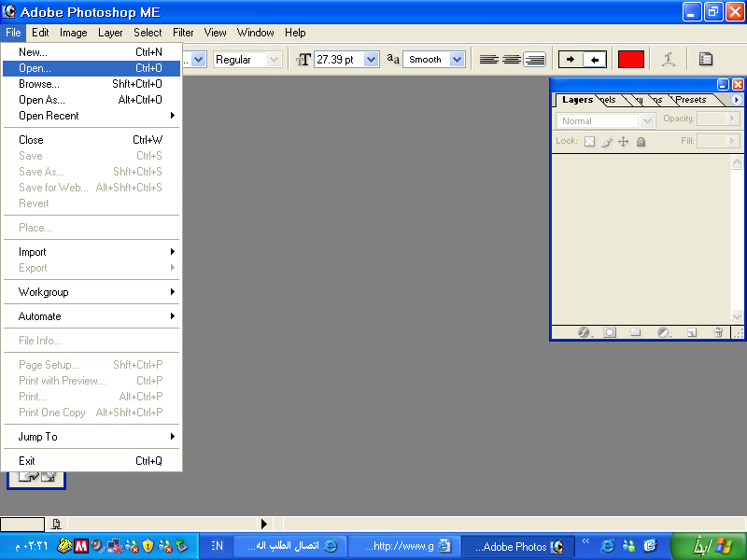Toggle Lock all padlock icon
The height and width of the screenshot is (560, 747).
[x=641, y=142]
